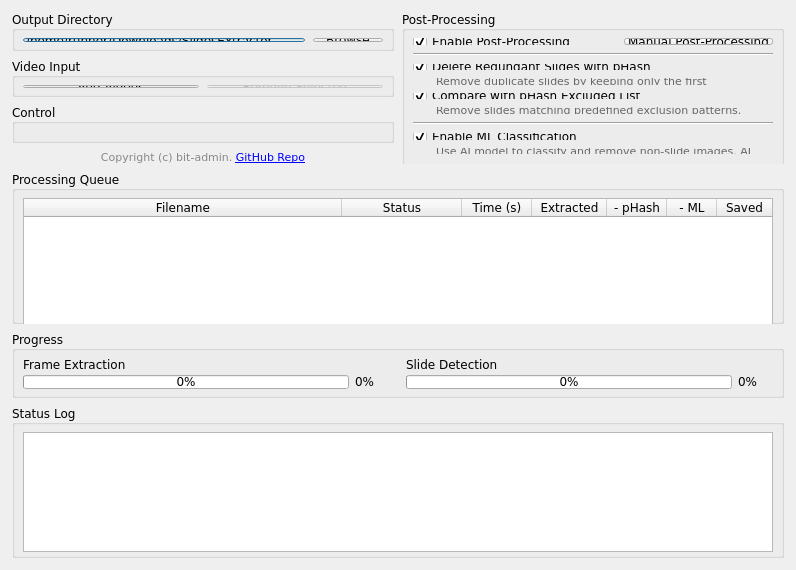This screenshot has width=796, height=570.
Task: Click the enabled add button under Video Input
Action: [x=111, y=87]
